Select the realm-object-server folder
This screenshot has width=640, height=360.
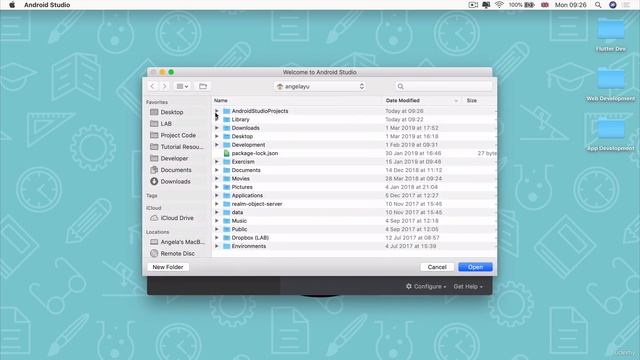354,204
